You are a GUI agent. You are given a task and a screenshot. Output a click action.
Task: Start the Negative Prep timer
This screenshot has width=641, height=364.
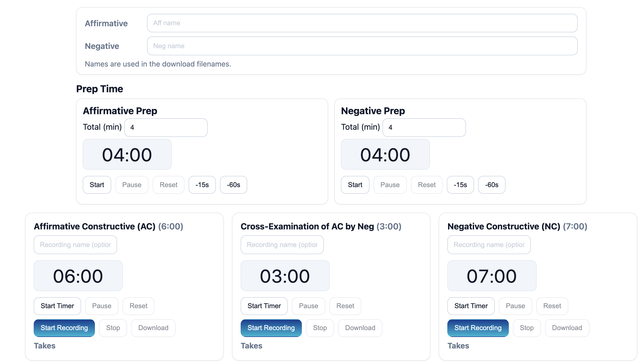[x=355, y=185]
